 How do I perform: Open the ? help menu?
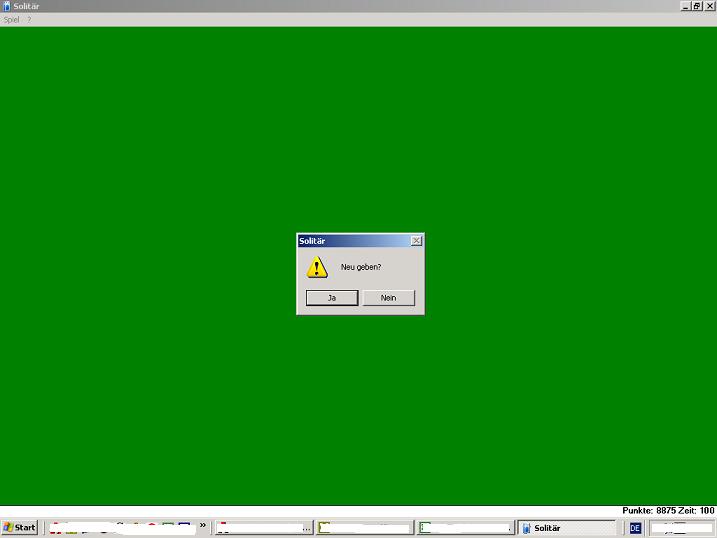coord(29,20)
